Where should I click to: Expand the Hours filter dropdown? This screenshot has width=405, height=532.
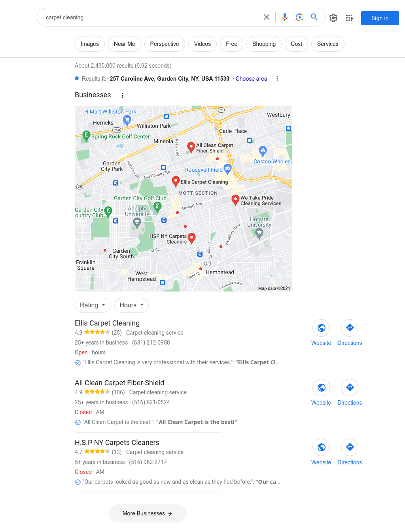coord(132,305)
